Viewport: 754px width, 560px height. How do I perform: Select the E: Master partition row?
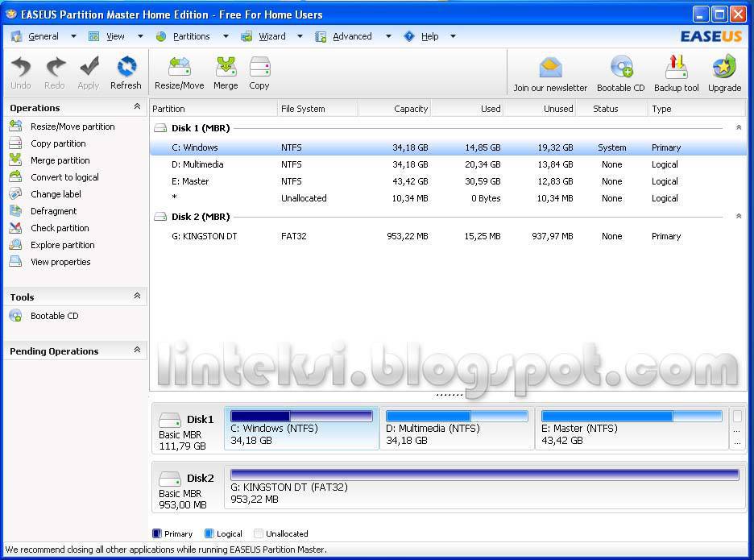(448, 181)
